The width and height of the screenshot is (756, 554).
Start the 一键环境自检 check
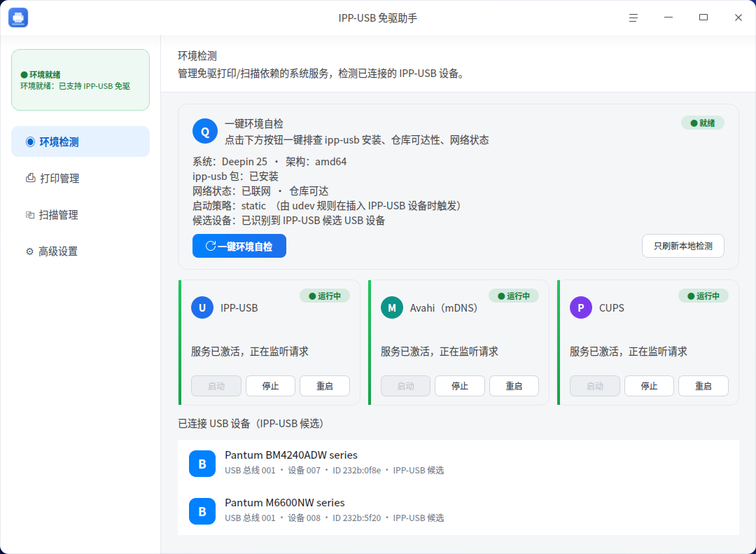pyautogui.click(x=239, y=246)
